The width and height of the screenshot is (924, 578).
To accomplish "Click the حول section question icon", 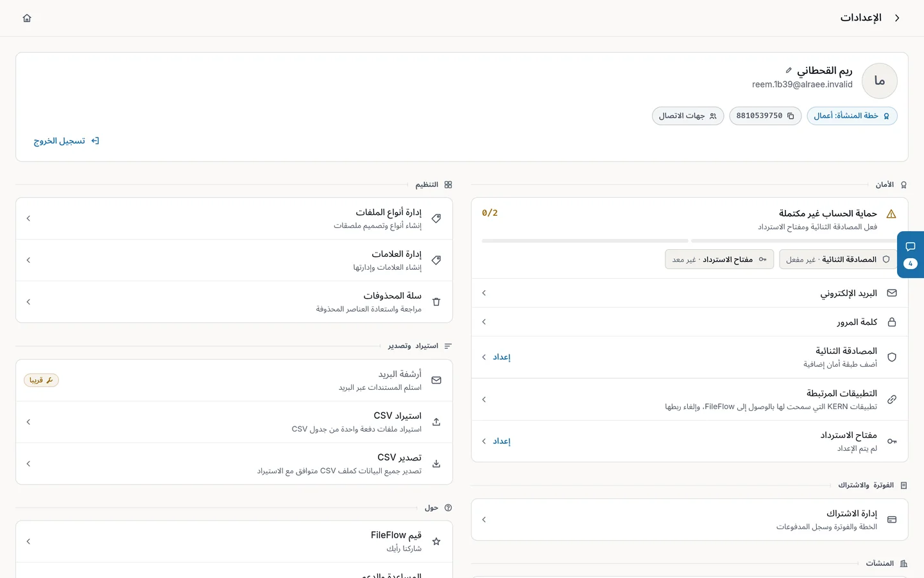I will click(x=448, y=507).
